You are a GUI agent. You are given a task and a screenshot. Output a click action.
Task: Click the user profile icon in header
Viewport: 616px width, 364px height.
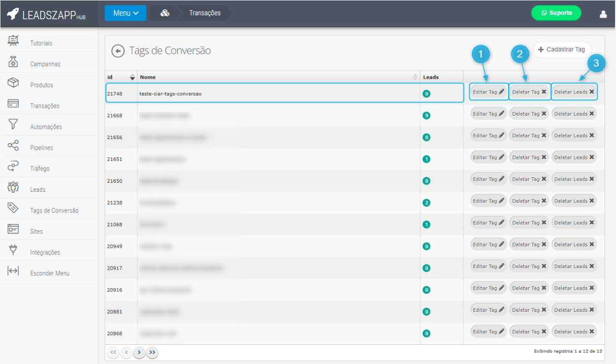[603, 14]
